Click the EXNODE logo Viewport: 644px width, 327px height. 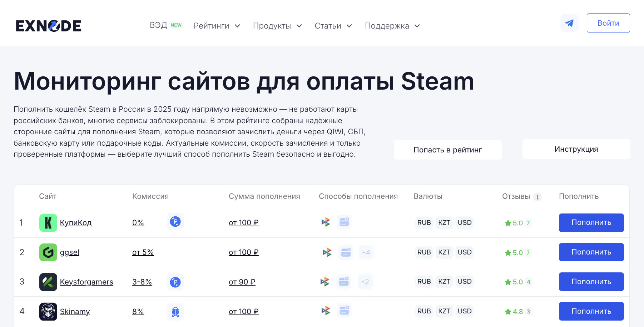pyautogui.click(x=49, y=26)
